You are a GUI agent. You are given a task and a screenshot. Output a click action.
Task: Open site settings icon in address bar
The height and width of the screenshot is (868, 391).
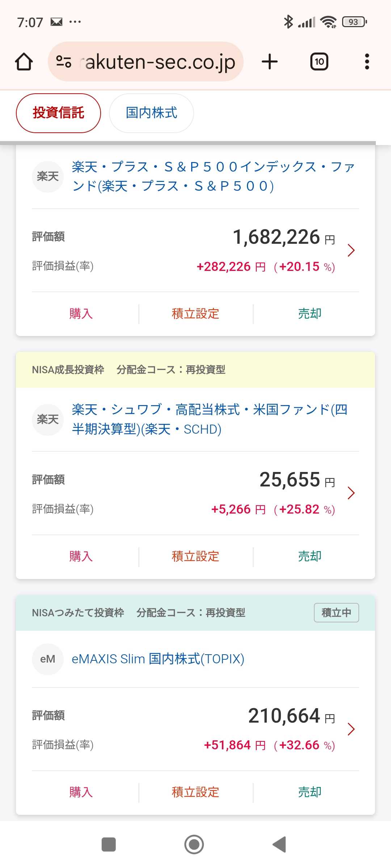click(64, 61)
